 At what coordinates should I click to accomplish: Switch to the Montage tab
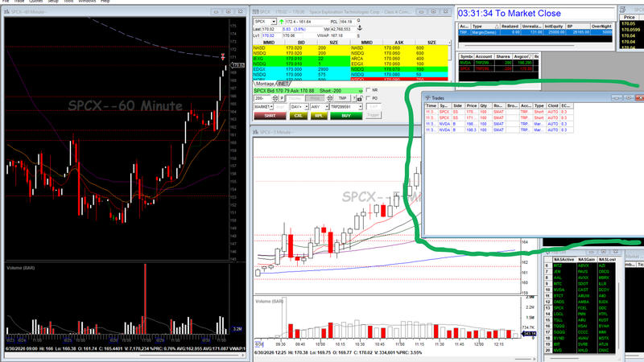(265, 84)
